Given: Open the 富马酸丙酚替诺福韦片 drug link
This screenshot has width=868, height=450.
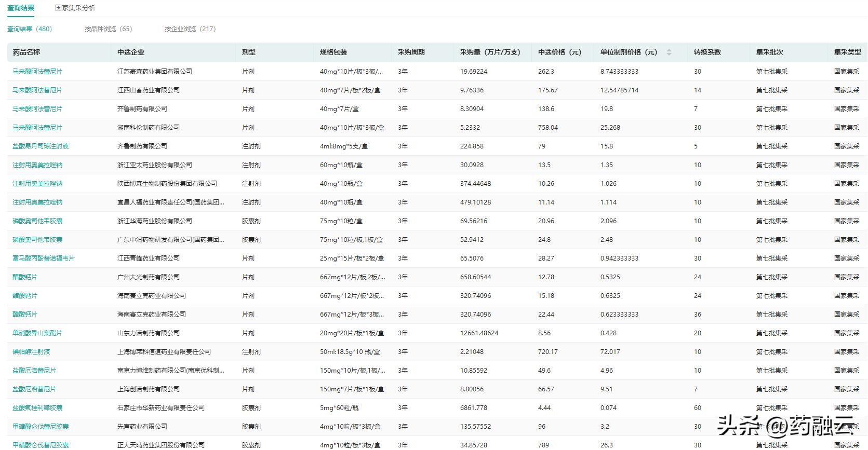Looking at the screenshot, I should coord(44,258).
